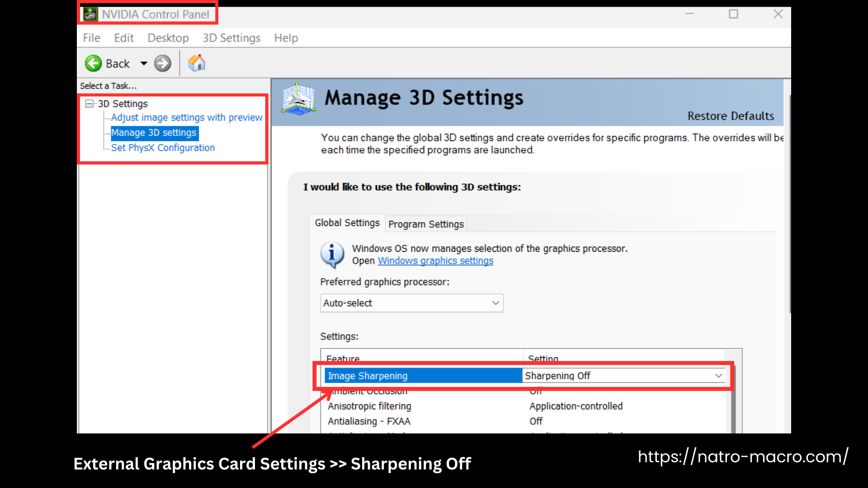Open the Image Sharpening setting dropdown

coord(718,375)
